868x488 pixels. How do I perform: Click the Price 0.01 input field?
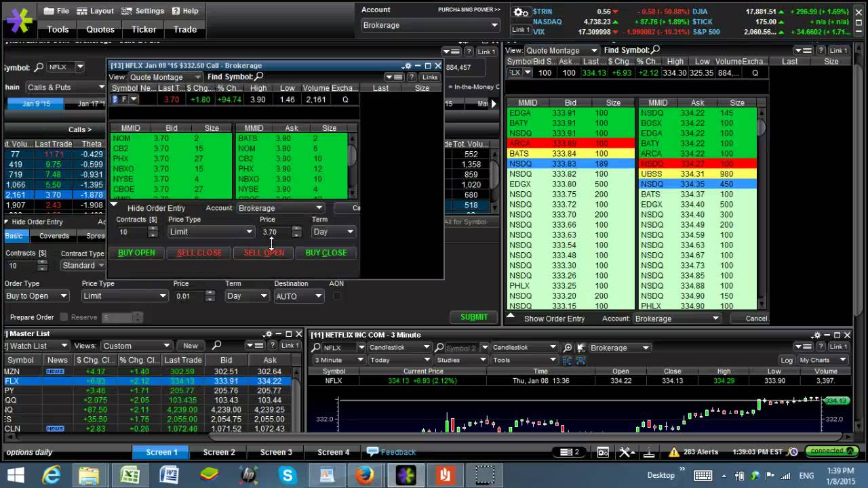pyautogui.click(x=189, y=296)
